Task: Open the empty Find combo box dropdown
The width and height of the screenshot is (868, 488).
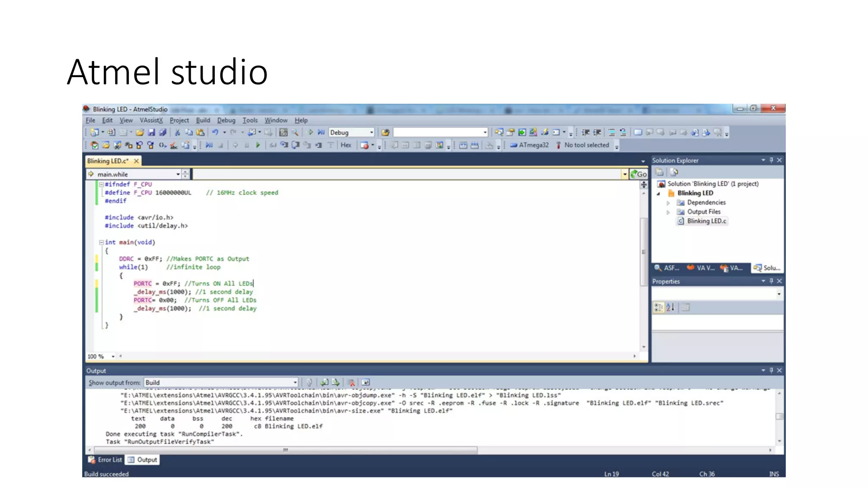Action: click(485, 133)
